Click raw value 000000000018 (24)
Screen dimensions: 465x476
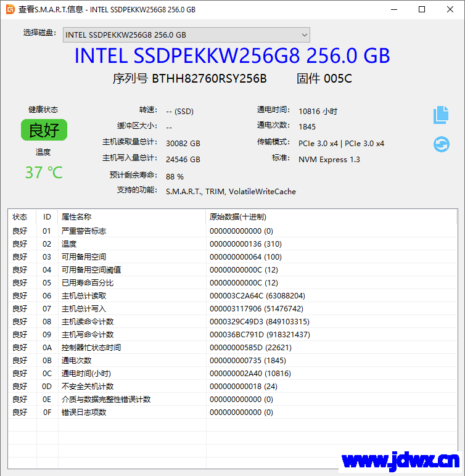tap(244, 387)
